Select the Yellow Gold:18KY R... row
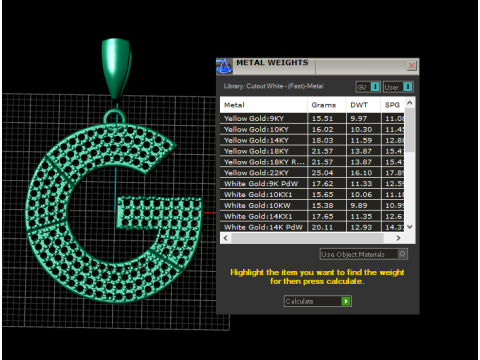The image size is (480, 360). point(312,162)
